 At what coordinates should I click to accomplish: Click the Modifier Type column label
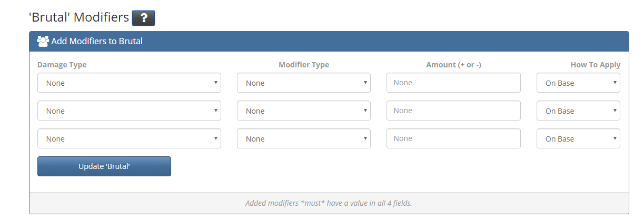tap(304, 65)
